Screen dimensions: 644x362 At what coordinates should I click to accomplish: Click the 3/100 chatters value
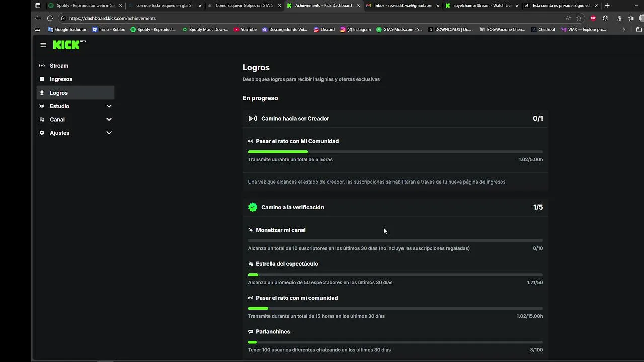536,350
